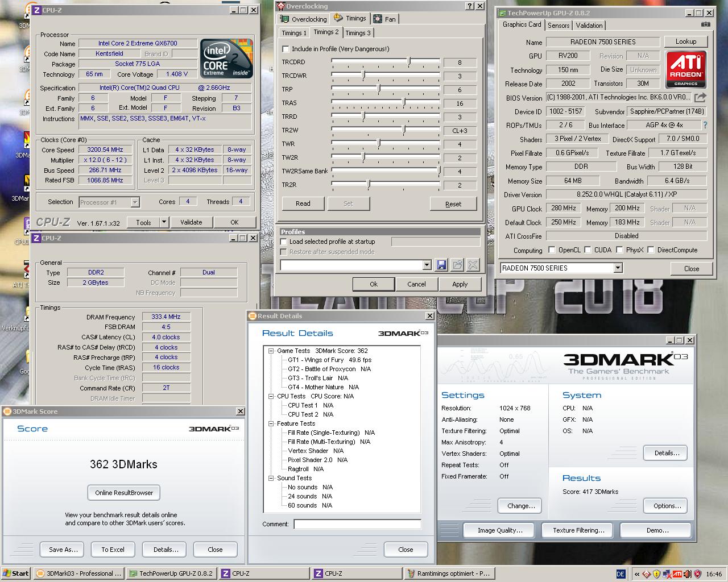Click the TRCDRD timing slider handle

pos(409,61)
